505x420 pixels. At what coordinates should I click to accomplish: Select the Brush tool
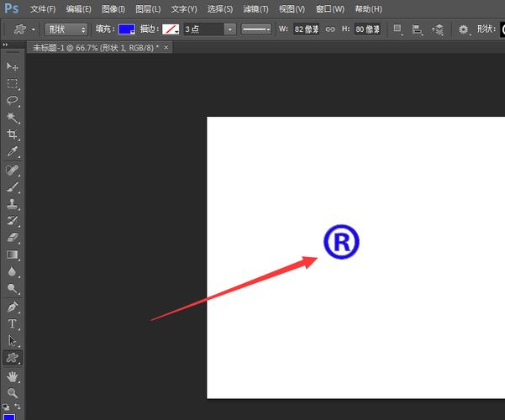coord(13,186)
